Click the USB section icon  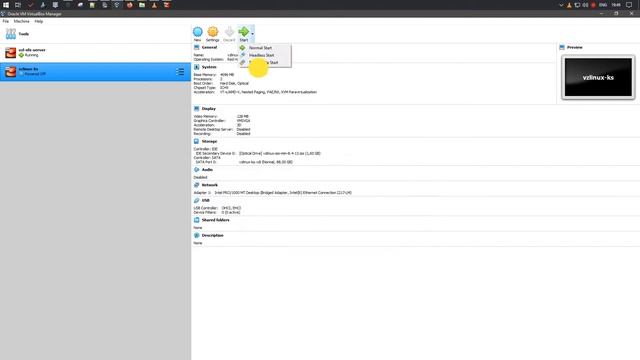[196, 200]
